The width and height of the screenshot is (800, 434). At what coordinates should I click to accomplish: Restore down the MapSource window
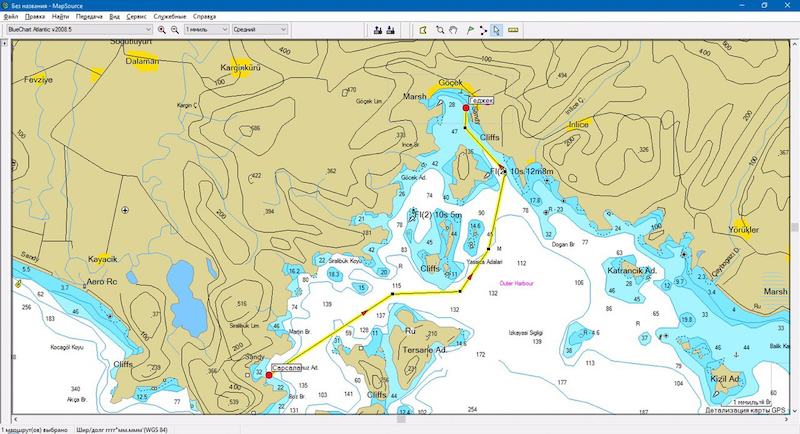[x=764, y=5]
